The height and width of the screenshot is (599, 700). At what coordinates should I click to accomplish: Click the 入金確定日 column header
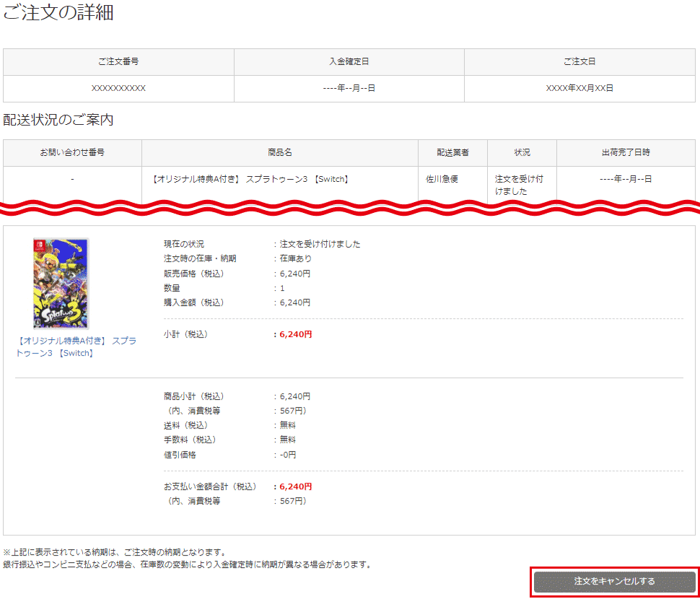(349, 62)
